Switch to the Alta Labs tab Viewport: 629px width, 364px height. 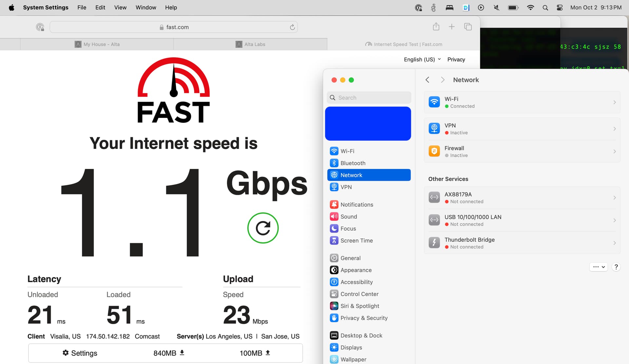tap(250, 44)
